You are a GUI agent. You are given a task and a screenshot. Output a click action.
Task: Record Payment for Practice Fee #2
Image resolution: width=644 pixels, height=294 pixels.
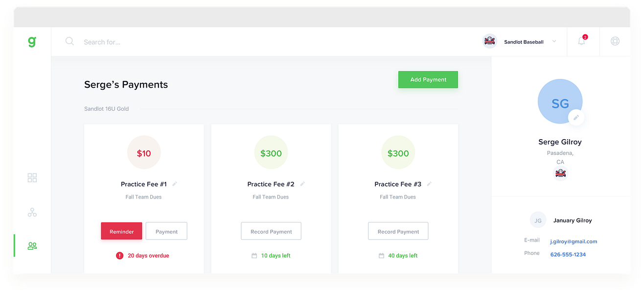271,231
